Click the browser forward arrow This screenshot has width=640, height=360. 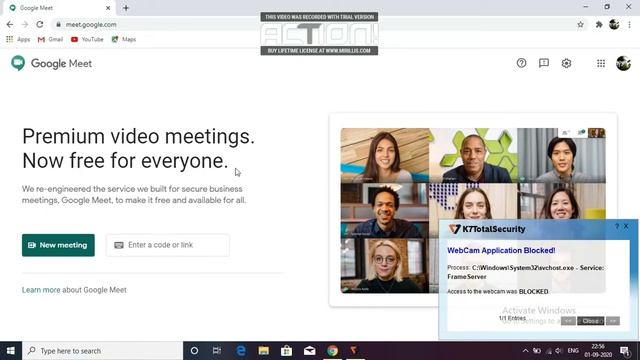tap(25, 24)
